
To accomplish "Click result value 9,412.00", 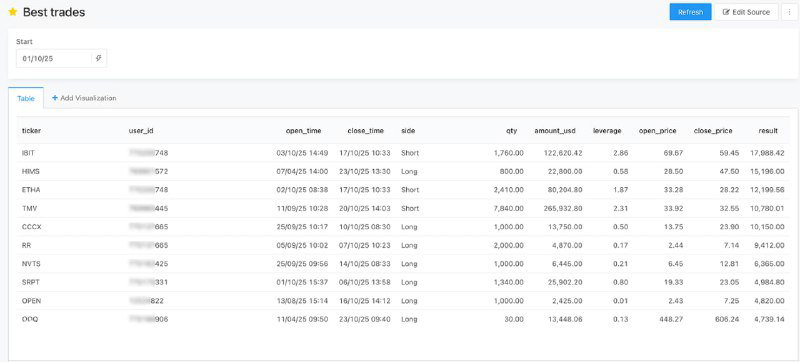I will click(x=769, y=245).
